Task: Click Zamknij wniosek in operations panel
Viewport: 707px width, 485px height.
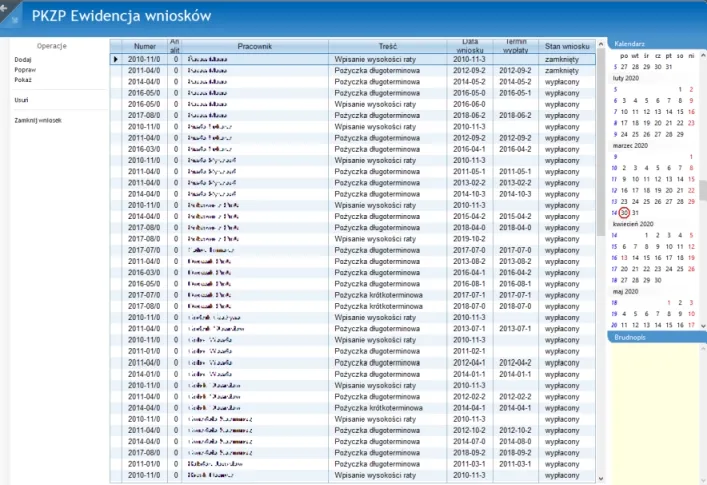Action: [x=38, y=120]
